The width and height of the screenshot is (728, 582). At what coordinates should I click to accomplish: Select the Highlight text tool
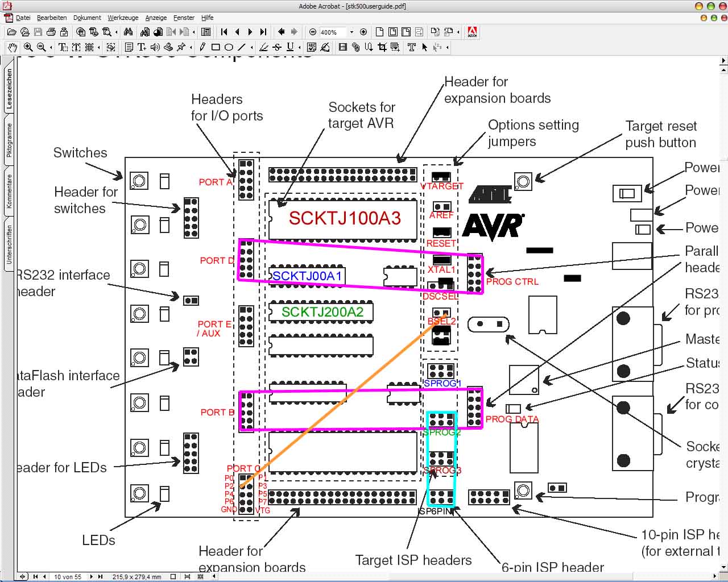pyautogui.click(x=264, y=47)
